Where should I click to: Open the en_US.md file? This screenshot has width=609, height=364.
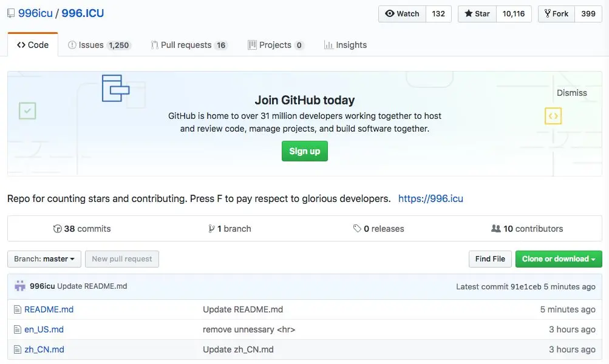click(44, 329)
